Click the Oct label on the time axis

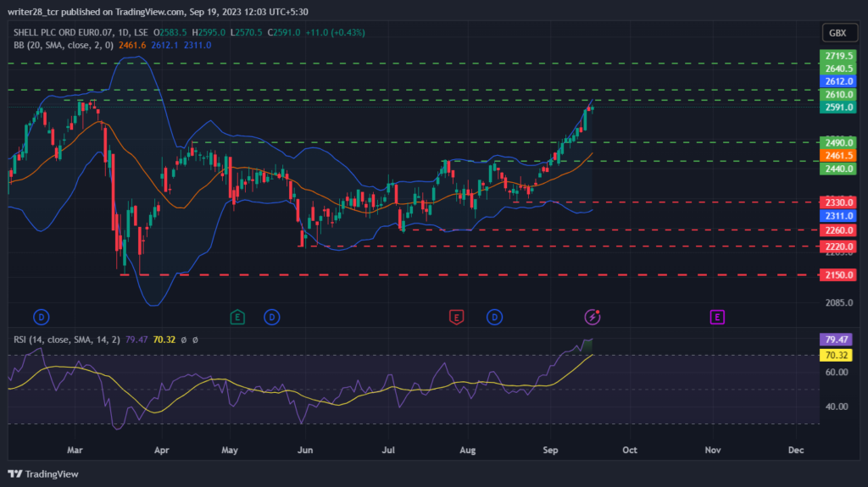click(630, 450)
